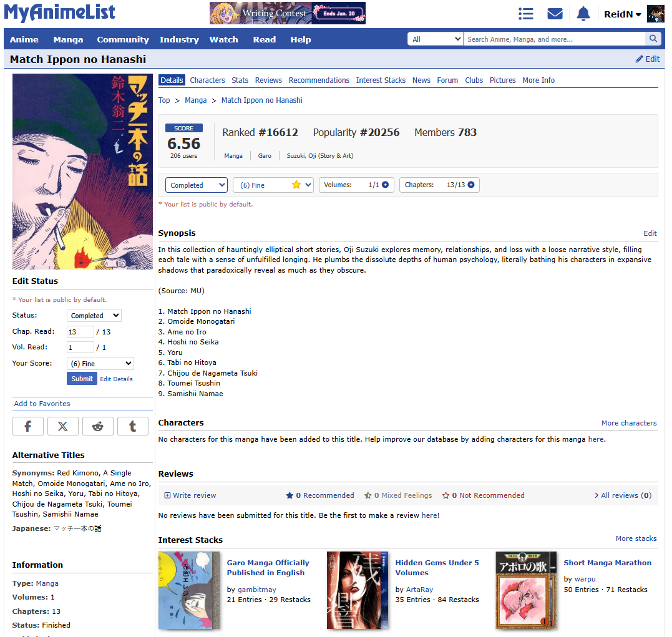Open messages envelope icon
Image resolution: width=672 pixels, height=637 pixels.
tap(555, 14)
